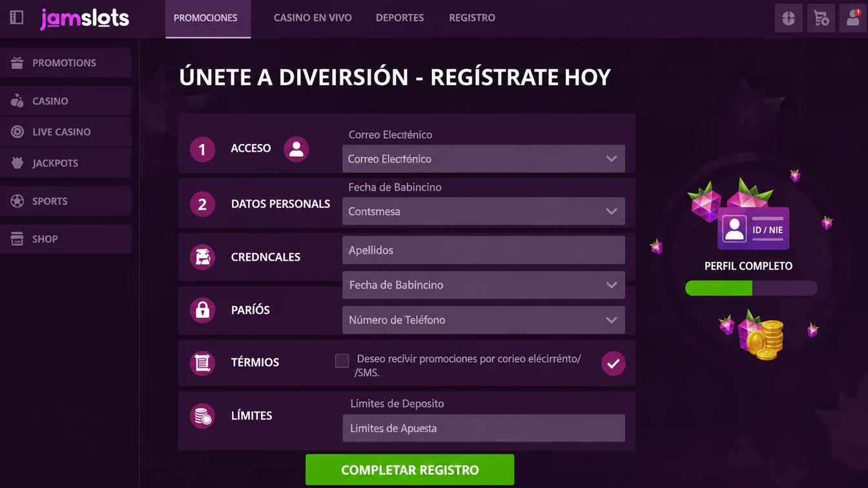The width and height of the screenshot is (868, 488).
Task: Click the step 2 number circle
Action: (x=202, y=205)
